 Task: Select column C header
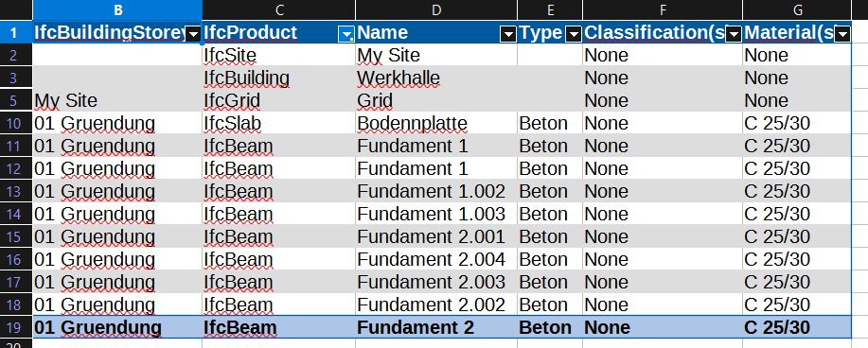pos(279,10)
